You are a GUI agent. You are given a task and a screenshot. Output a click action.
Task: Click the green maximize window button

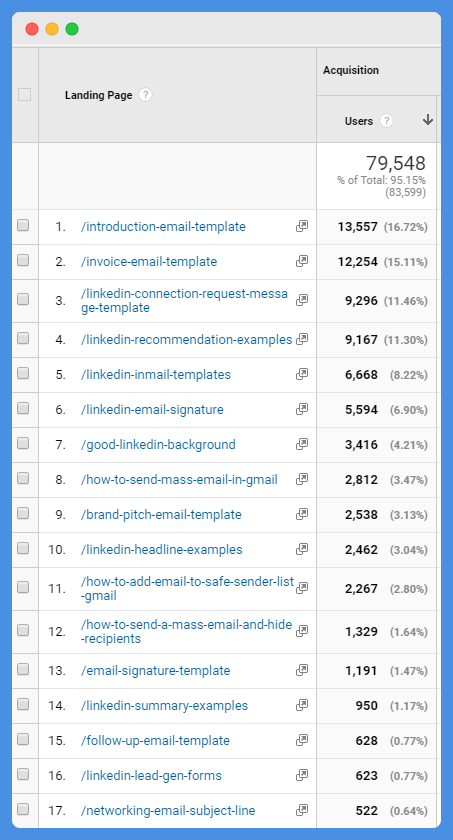[x=72, y=29]
